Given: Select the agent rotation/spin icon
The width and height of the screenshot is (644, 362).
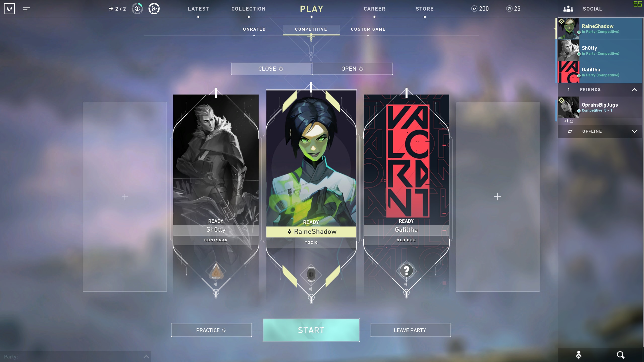Looking at the screenshot, I should pos(154,8).
